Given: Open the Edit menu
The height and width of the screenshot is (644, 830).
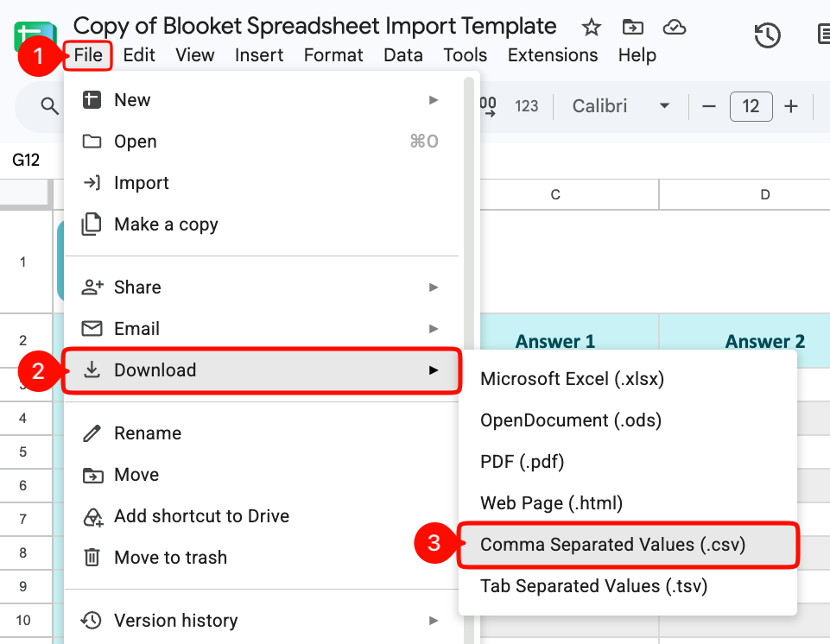Looking at the screenshot, I should point(139,55).
